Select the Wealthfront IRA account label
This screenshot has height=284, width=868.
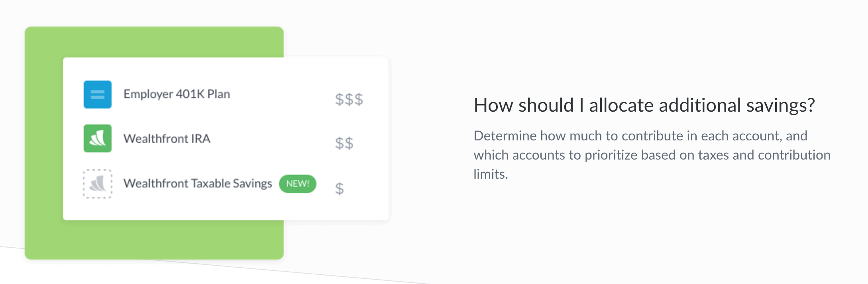(167, 139)
